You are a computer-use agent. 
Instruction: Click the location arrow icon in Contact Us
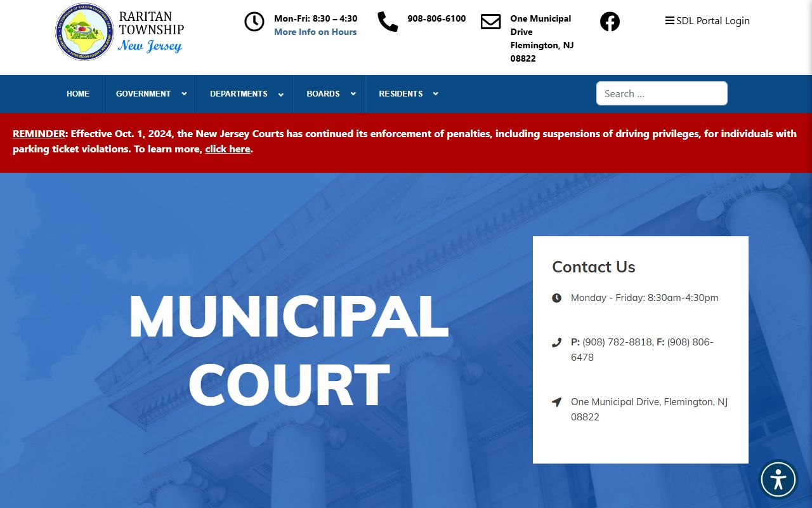click(556, 402)
